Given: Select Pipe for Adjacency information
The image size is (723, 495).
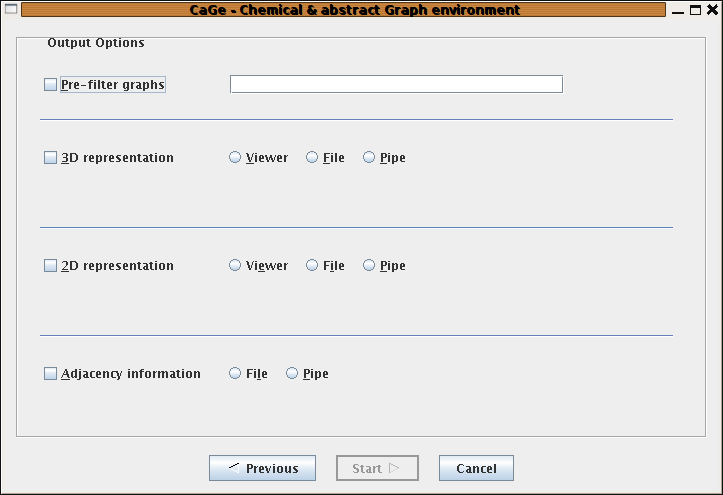Looking at the screenshot, I should click(x=292, y=373).
